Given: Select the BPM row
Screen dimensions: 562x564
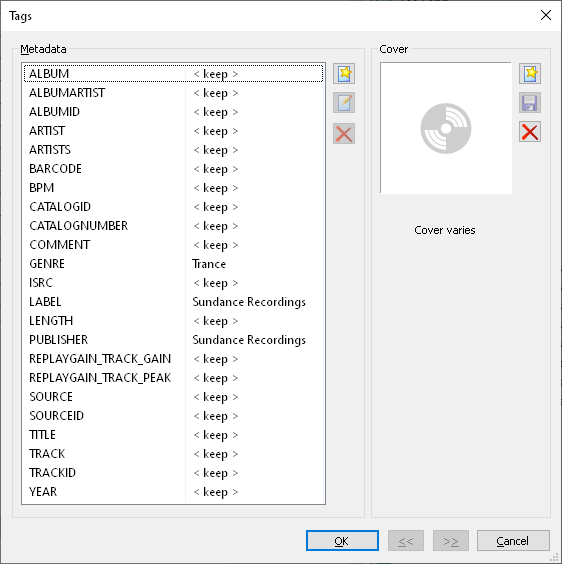Looking at the screenshot, I should pos(173,188).
